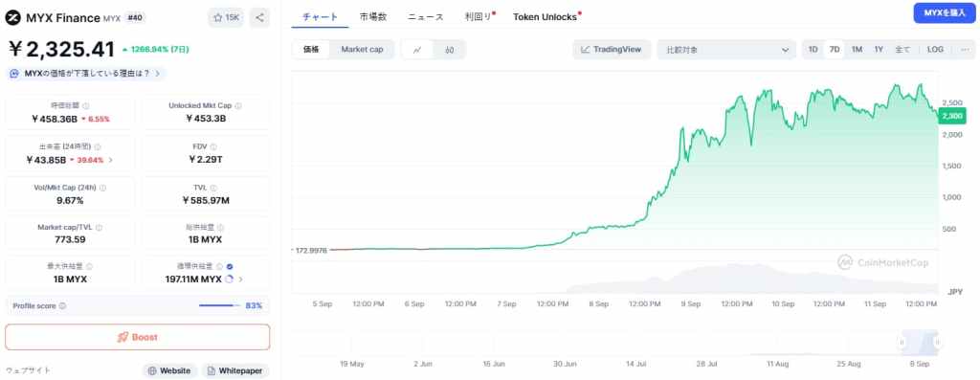Open TradingView chart mode
This screenshot has height=380, width=980.
pyautogui.click(x=612, y=50)
